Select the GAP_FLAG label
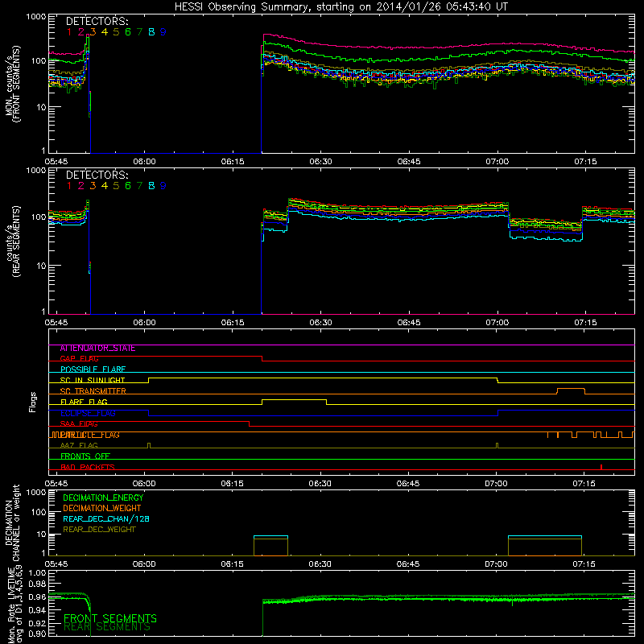Viewport: 644px width, 644px height. 79,359
